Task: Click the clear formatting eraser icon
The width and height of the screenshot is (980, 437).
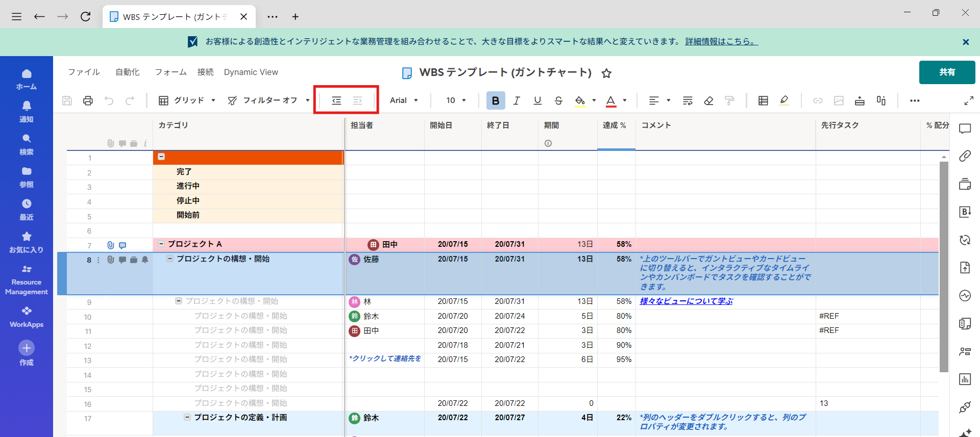Action: (x=708, y=100)
